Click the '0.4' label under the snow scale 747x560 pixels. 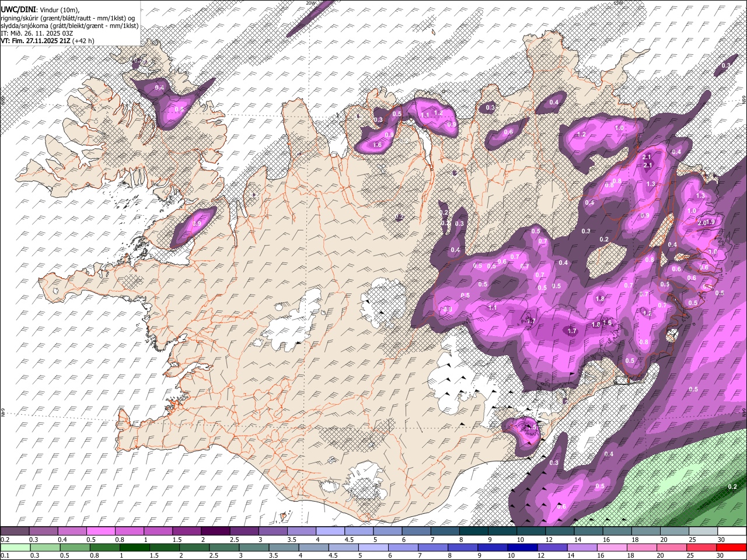coord(62,540)
